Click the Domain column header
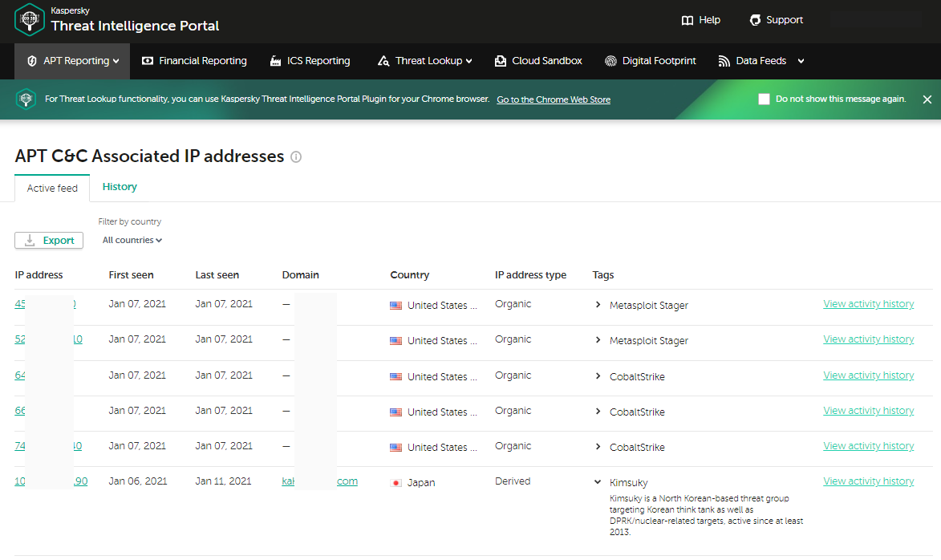Image resolution: width=941 pixels, height=560 pixels. click(301, 275)
